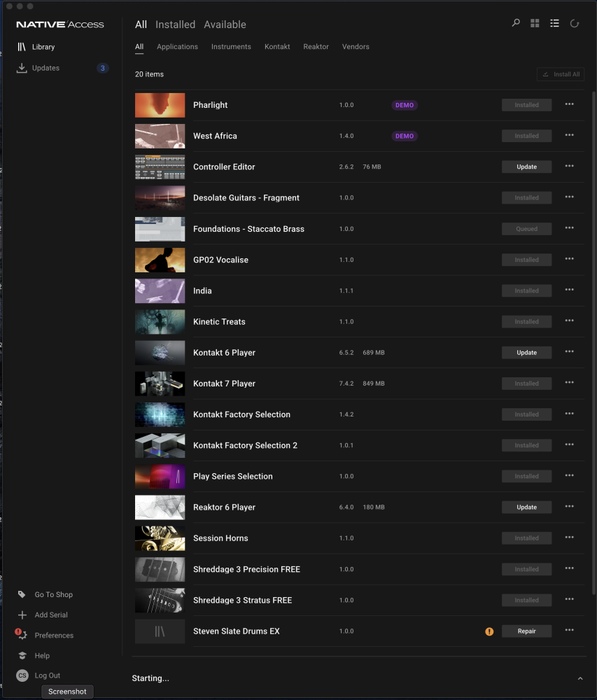The image size is (597, 700).
Task: Click the Add Serial plus icon
Action: pos(22,615)
